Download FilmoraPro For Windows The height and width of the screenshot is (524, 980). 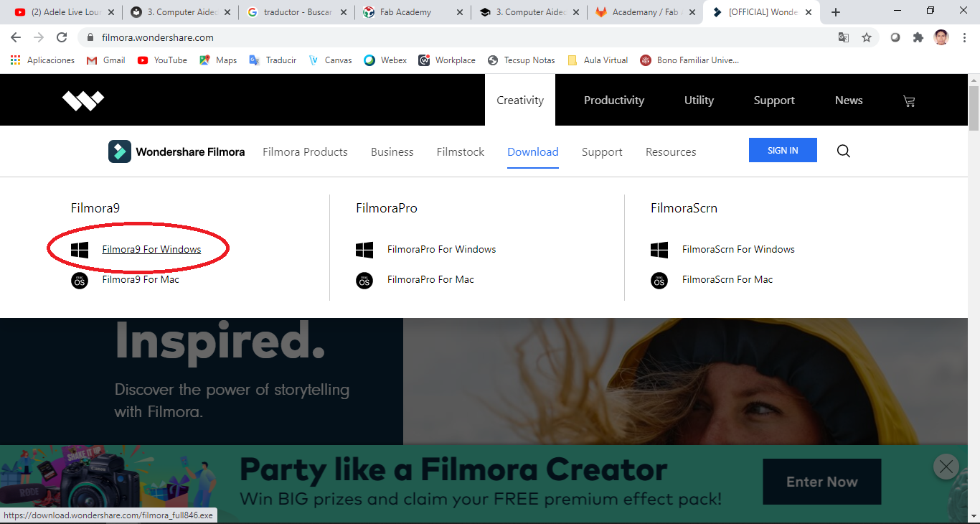click(x=442, y=250)
